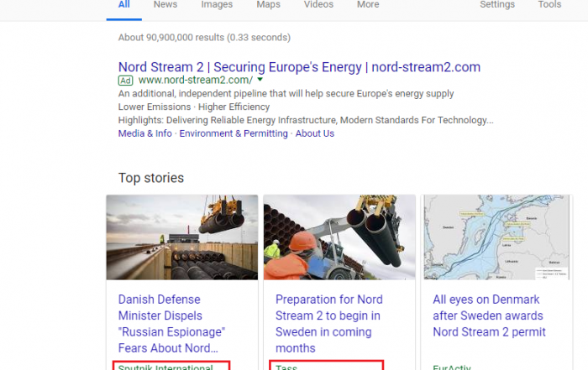Click the 'About 90,900,000 results' text

(204, 38)
